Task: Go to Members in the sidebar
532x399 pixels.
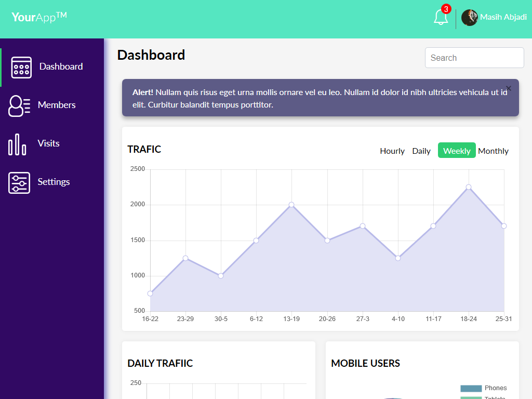Action: tap(57, 105)
